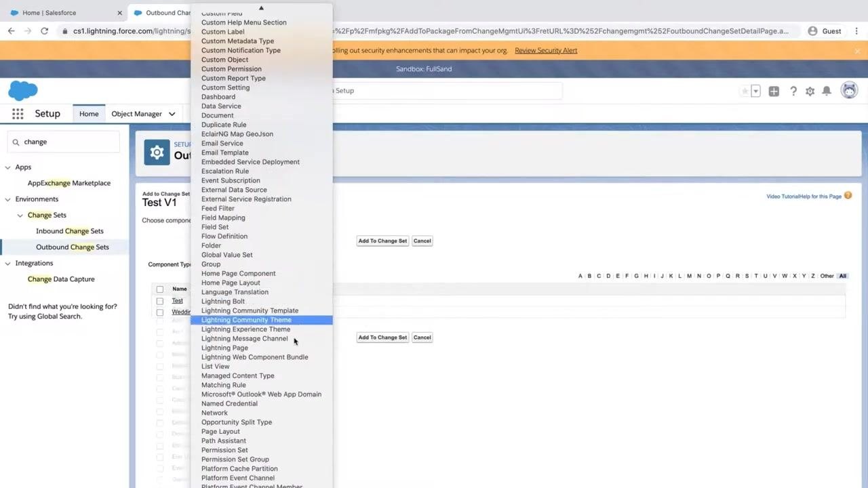Tick the select-all checkbox in Name header

tap(159, 289)
